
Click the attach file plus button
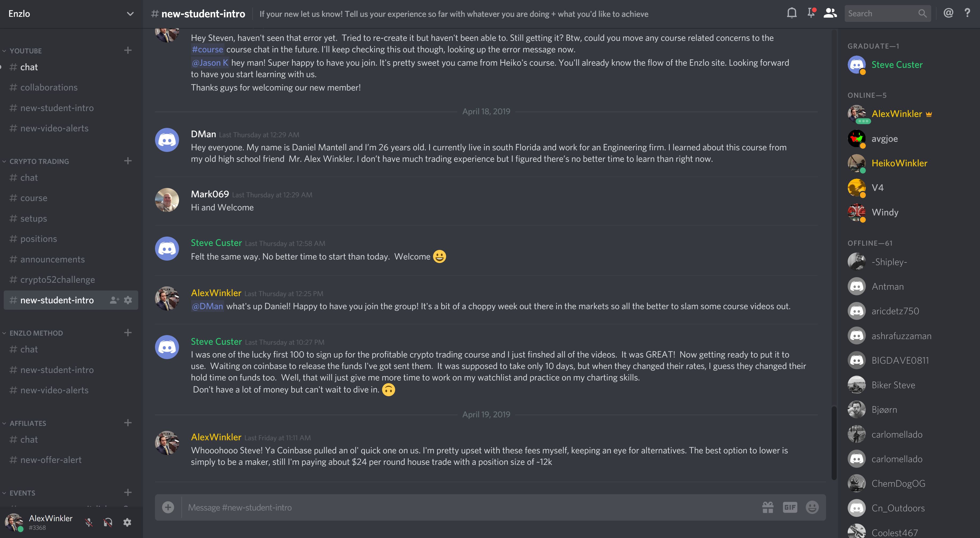pos(168,507)
